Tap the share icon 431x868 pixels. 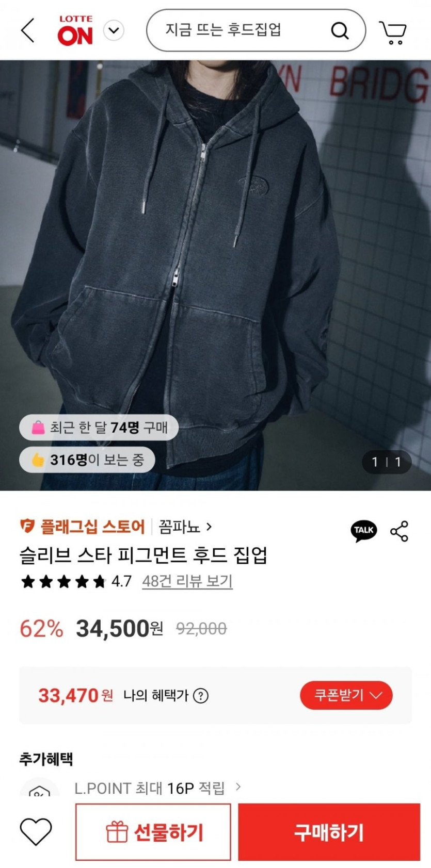[400, 531]
